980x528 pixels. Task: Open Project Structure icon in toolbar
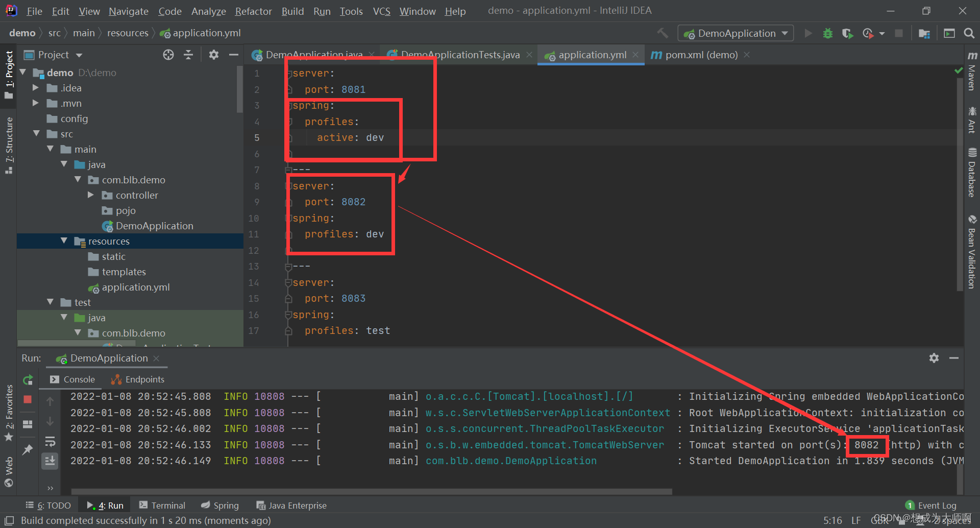(x=924, y=33)
